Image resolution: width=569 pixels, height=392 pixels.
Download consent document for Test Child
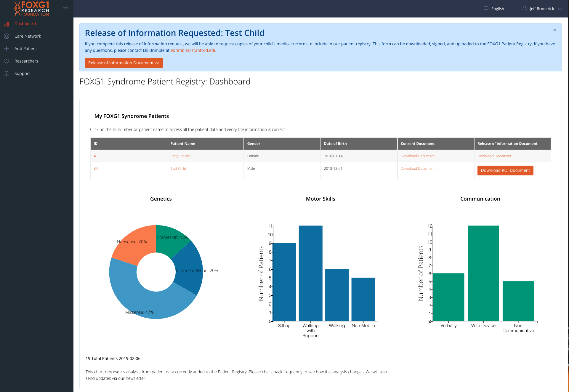[417, 169]
